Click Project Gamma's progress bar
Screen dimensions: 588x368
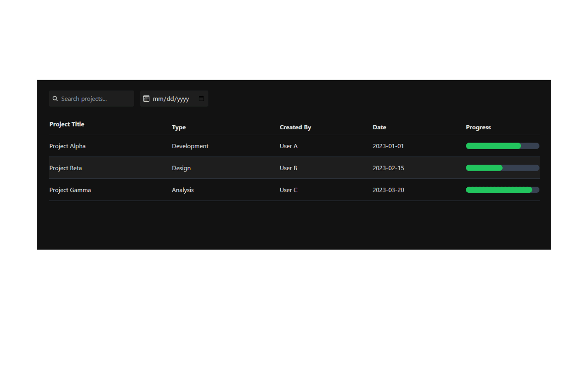pos(503,190)
